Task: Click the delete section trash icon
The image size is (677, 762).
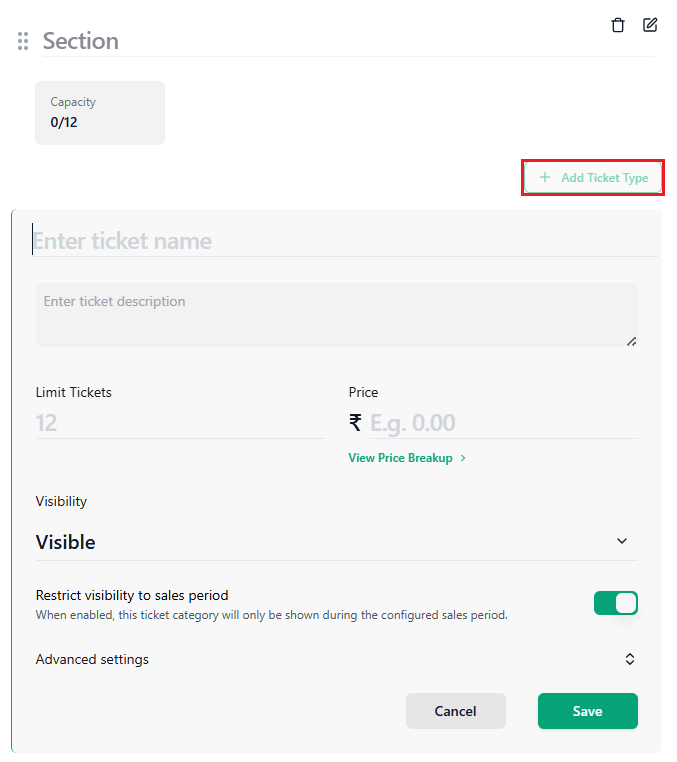Action: click(618, 25)
